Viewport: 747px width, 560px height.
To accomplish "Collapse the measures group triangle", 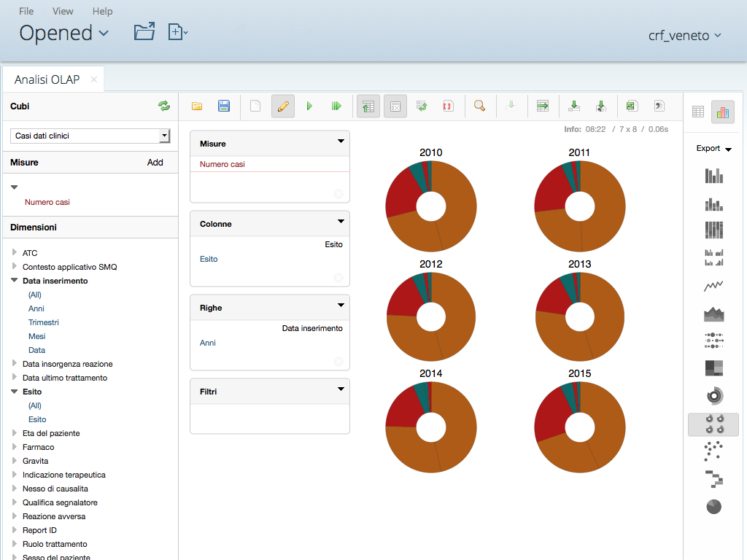I will [15, 187].
